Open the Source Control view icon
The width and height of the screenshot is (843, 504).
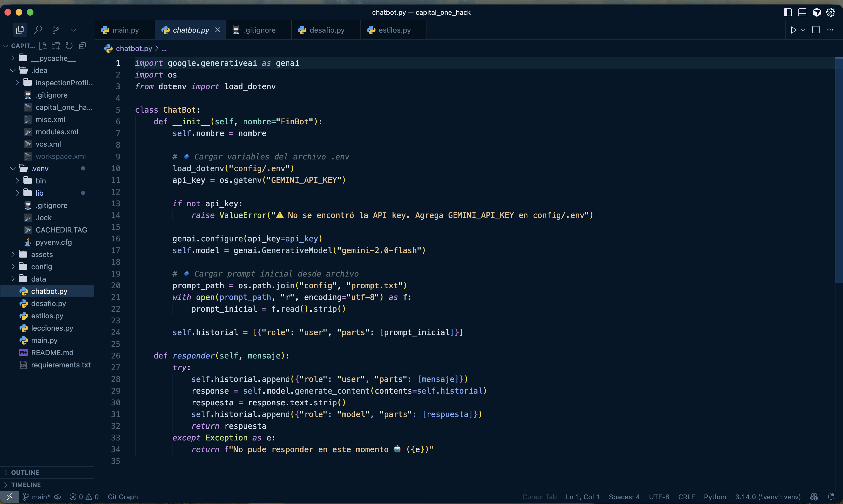click(x=56, y=30)
